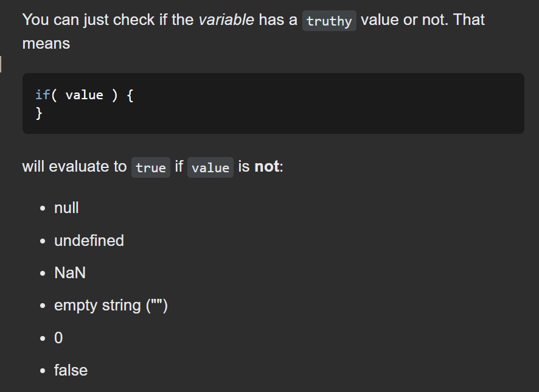This screenshot has width=539, height=392.
Task: Select the '0' list item
Action: [x=58, y=338]
